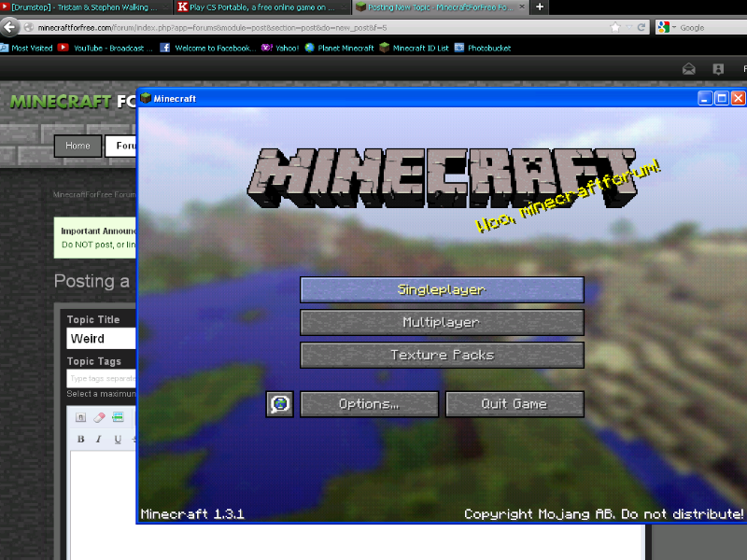
Task: Click the eraser remove-format icon
Action: coord(99,417)
